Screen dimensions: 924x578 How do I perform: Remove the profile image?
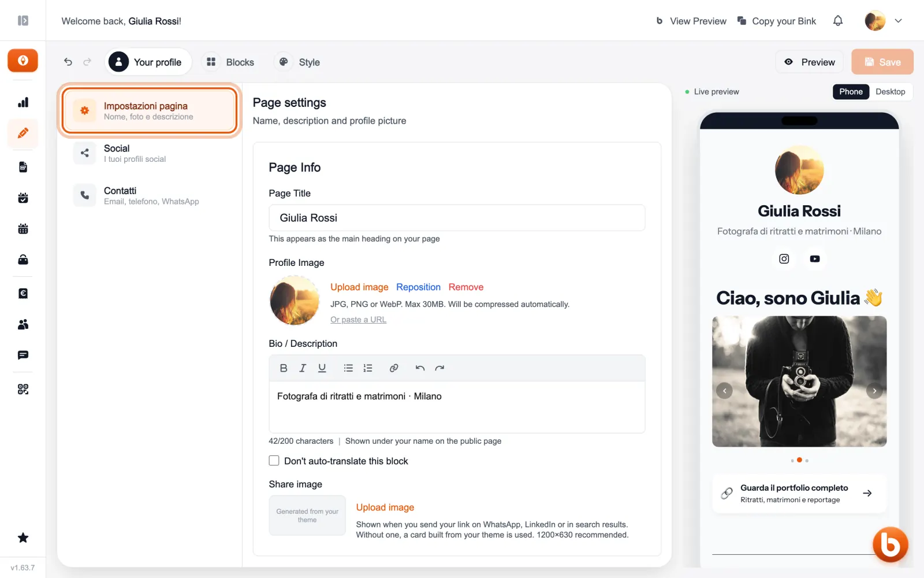(466, 287)
